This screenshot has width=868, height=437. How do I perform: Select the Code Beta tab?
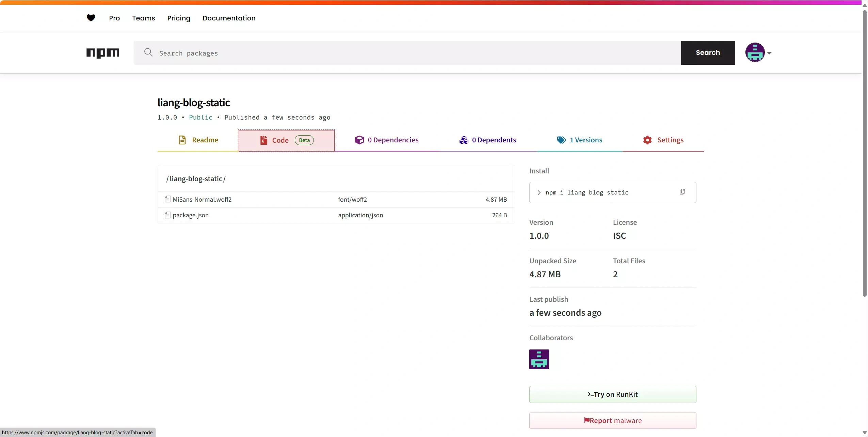286,140
